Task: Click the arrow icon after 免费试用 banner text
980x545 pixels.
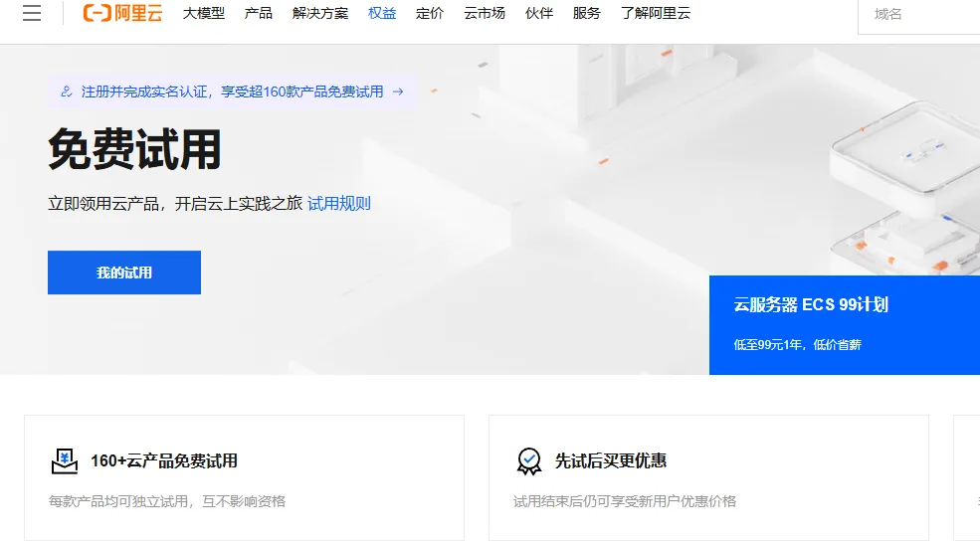Action: click(x=398, y=91)
